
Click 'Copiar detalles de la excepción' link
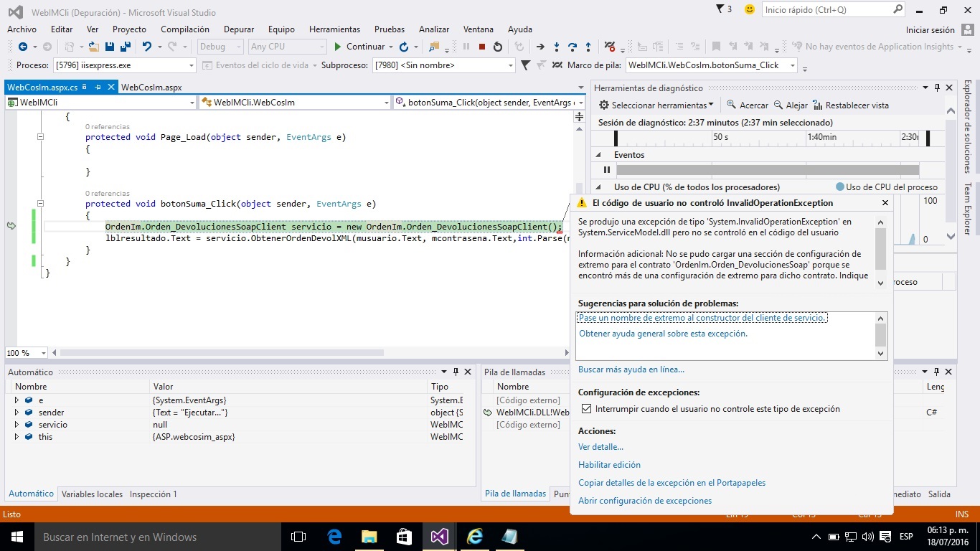click(672, 483)
